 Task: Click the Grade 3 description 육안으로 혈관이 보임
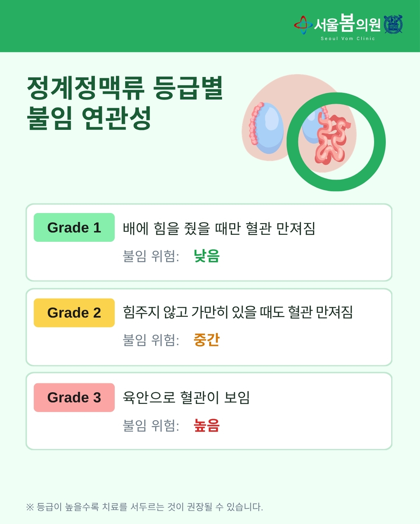186,397
